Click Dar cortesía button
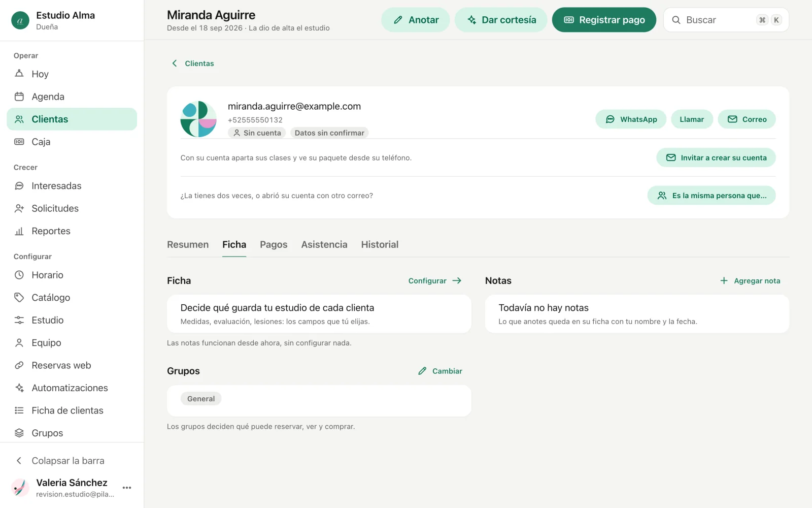 point(501,20)
